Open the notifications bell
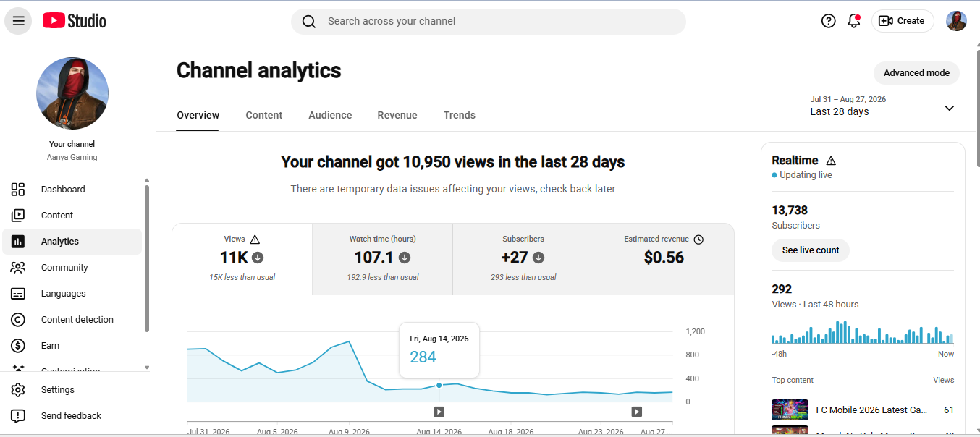The width and height of the screenshot is (980, 437). [854, 21]
